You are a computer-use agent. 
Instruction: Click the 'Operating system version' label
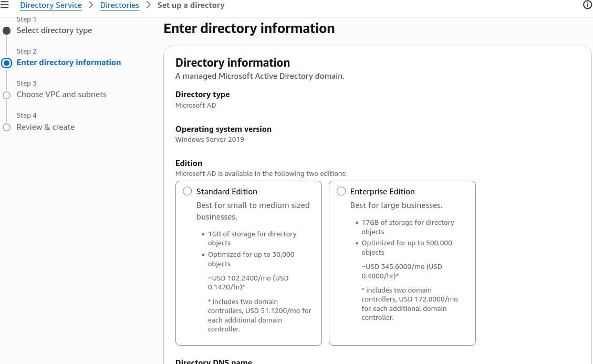[223, 129]
